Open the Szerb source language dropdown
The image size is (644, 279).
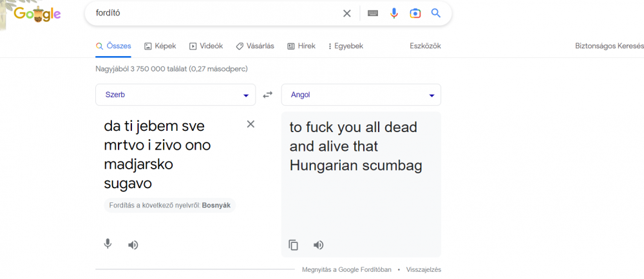pyautogui.click(x=175, y=95)
